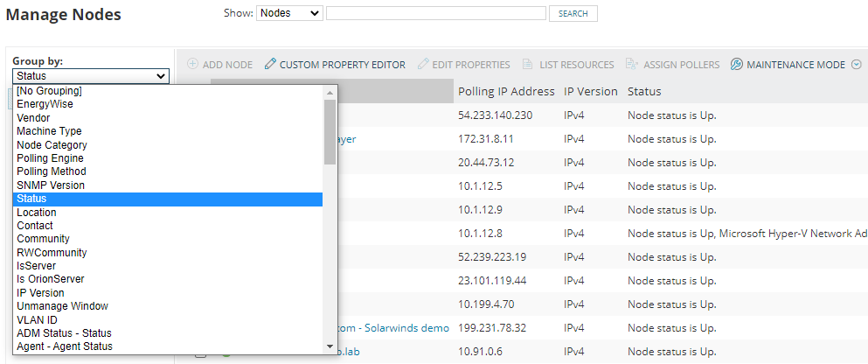Image resolution: width=868 pixels, height=364 pixels.
Task: Click the node search text field
Action: click(x=436, y=13)
